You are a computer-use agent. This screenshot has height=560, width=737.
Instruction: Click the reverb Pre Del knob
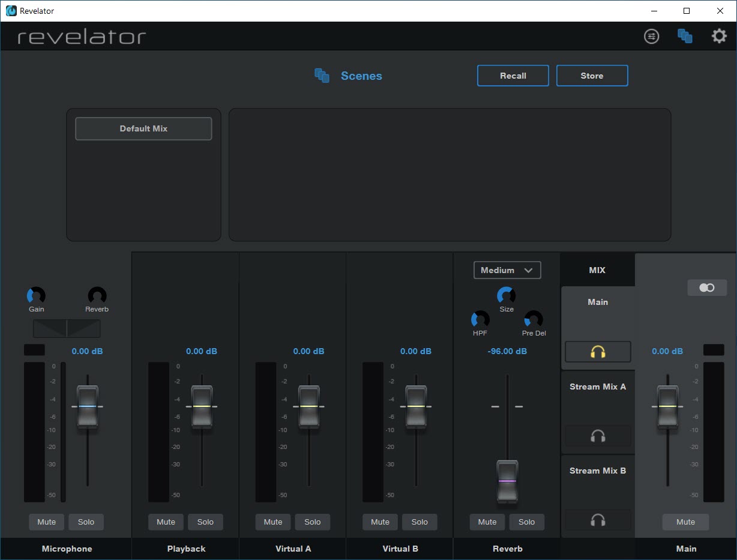pyautogui.click(x=534, y=319)
